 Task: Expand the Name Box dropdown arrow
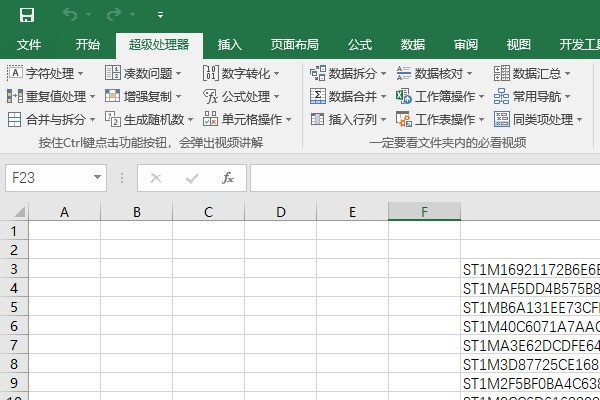[x=97, y=178]
